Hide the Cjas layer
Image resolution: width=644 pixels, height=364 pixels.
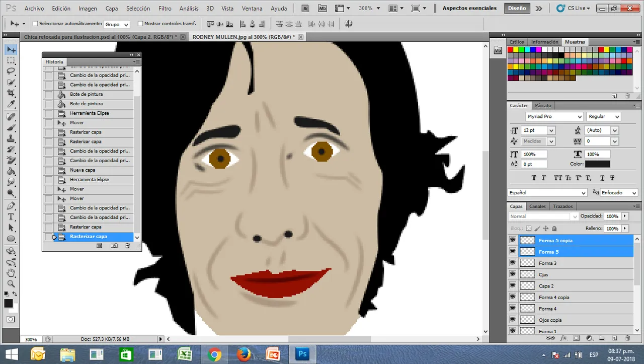point(513,274)
